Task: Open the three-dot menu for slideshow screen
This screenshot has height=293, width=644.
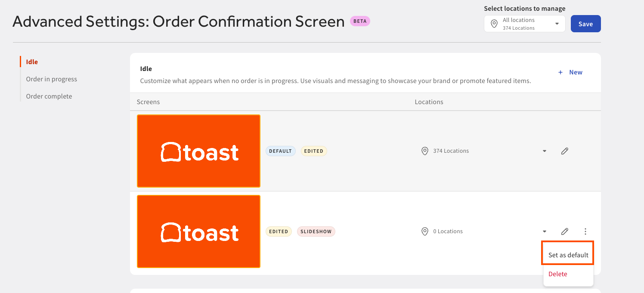Action: 585,231
